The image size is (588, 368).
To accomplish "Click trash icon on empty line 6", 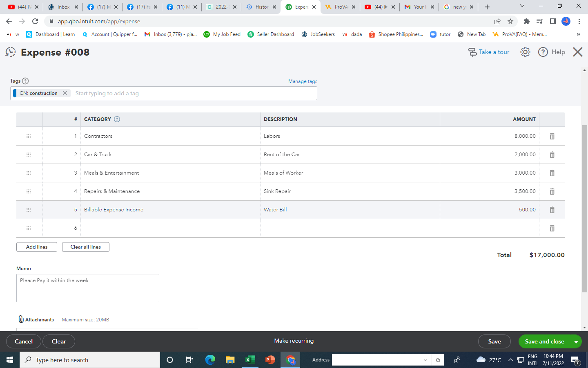I will (552, 228).
